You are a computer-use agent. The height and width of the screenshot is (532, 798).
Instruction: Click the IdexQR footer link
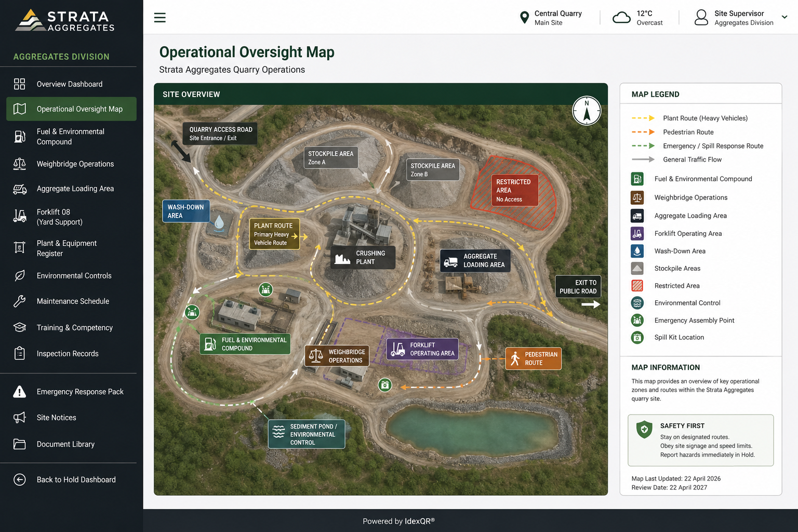pos(420,521)
